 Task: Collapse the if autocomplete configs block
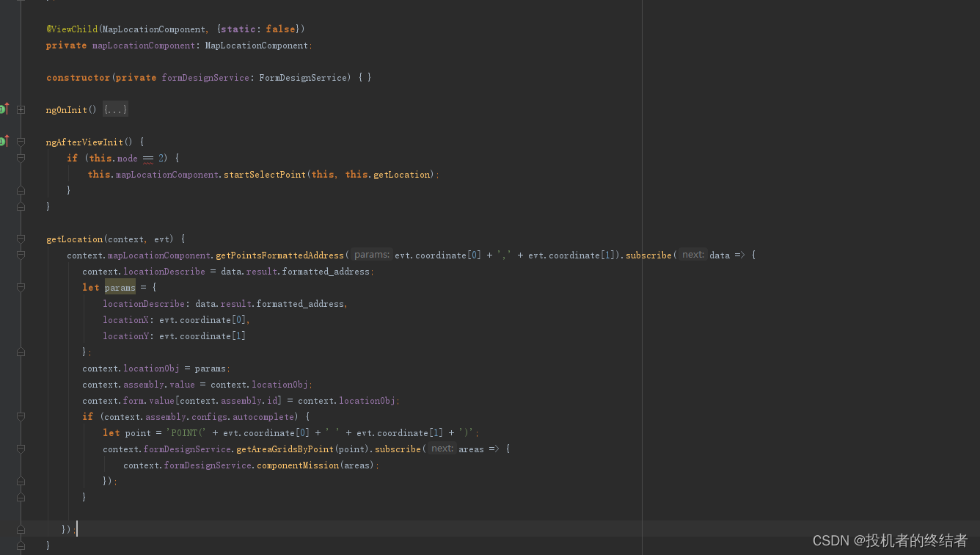21,416
